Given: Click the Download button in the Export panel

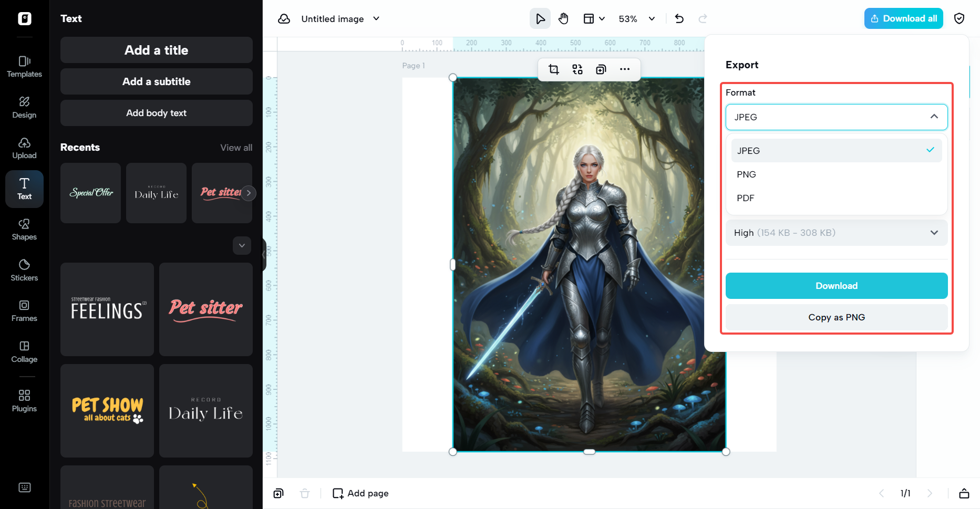Looking at the screenshot, I should point(836,285).
